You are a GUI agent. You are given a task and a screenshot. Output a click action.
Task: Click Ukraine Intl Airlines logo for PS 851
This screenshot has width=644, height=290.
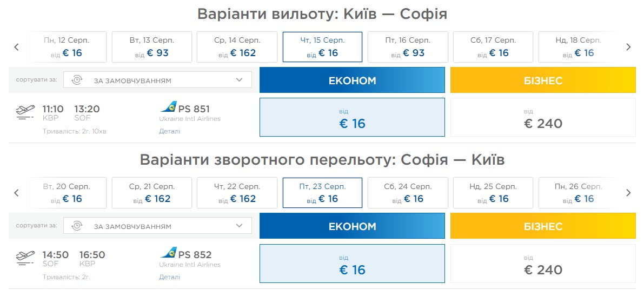pos(169,107)
